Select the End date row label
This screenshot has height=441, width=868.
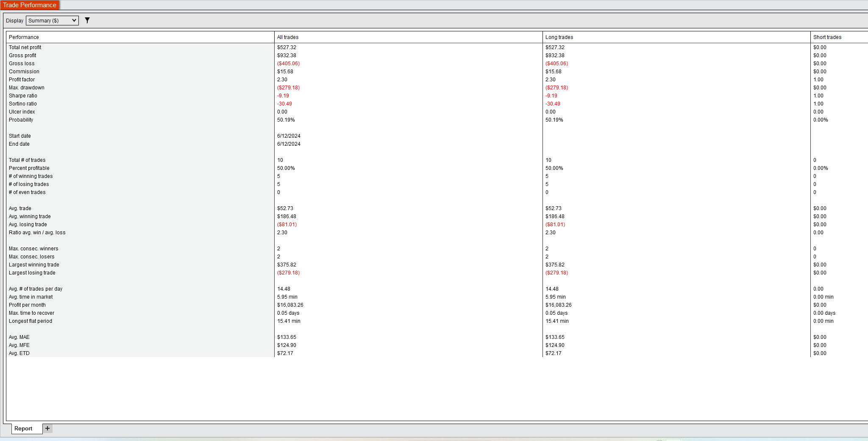tap(19, 144)
